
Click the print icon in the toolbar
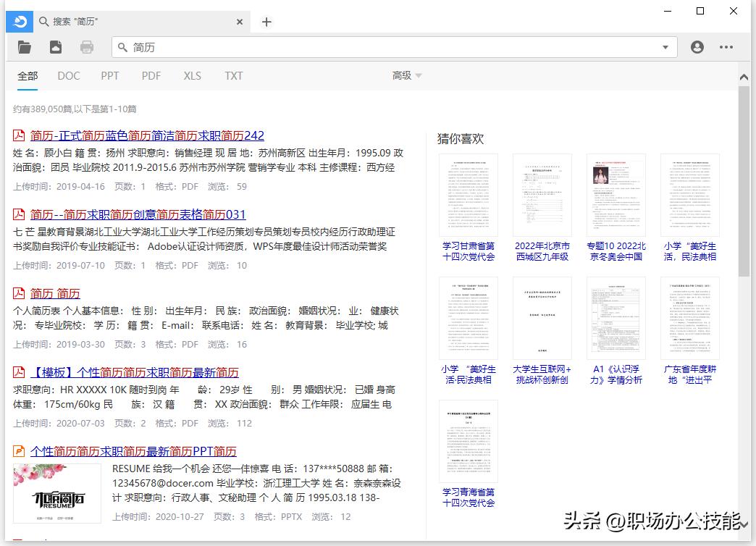(x=87, y=46)
